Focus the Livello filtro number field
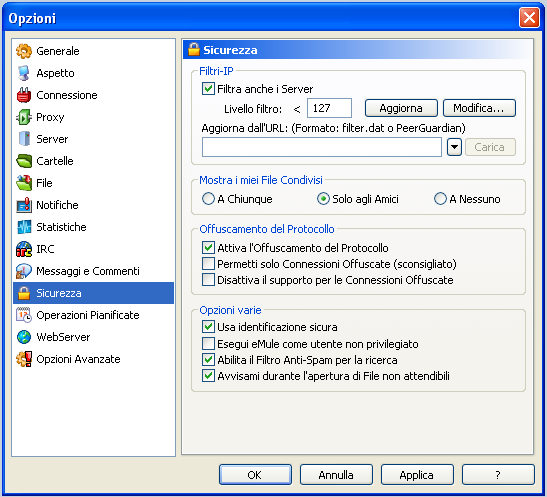The image size is (547, 497). tap(329, 108)
